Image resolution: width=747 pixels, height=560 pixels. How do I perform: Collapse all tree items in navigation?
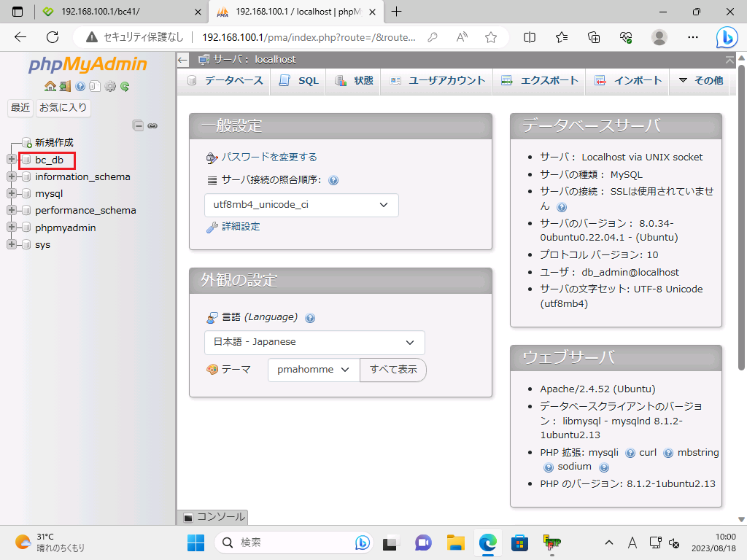coord(138,125)
